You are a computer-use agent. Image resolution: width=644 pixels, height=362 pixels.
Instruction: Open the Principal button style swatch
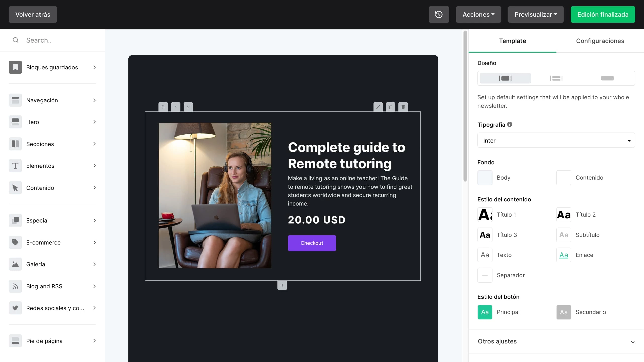click(x=485, y=312)
